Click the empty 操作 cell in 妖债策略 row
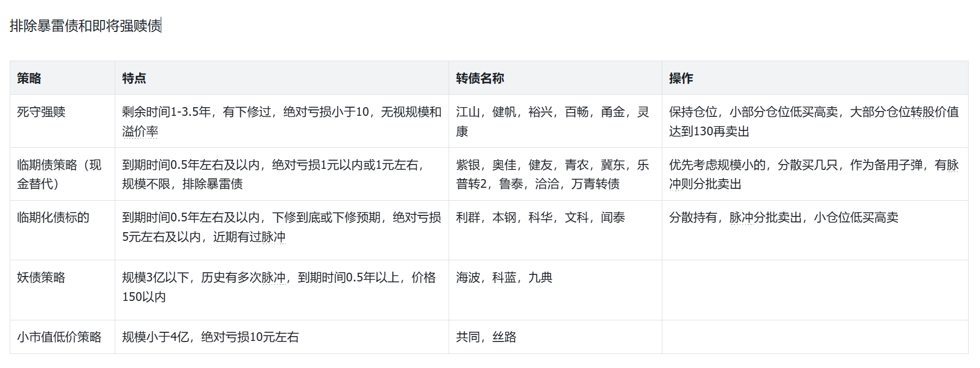This screenshot has width=980, height=368. [x=814, y=290]
